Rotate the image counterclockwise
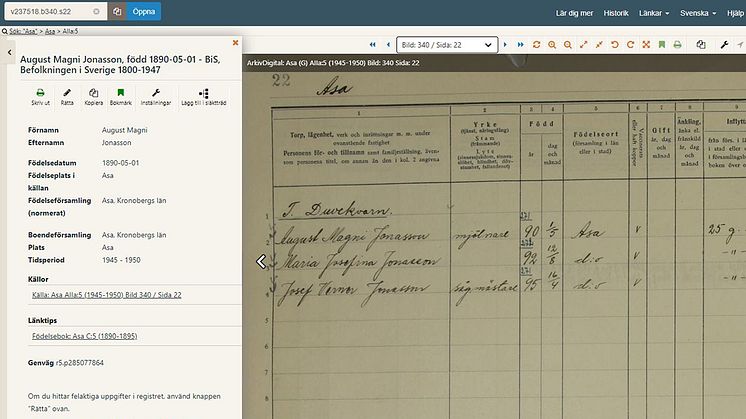 pos(614,45)
